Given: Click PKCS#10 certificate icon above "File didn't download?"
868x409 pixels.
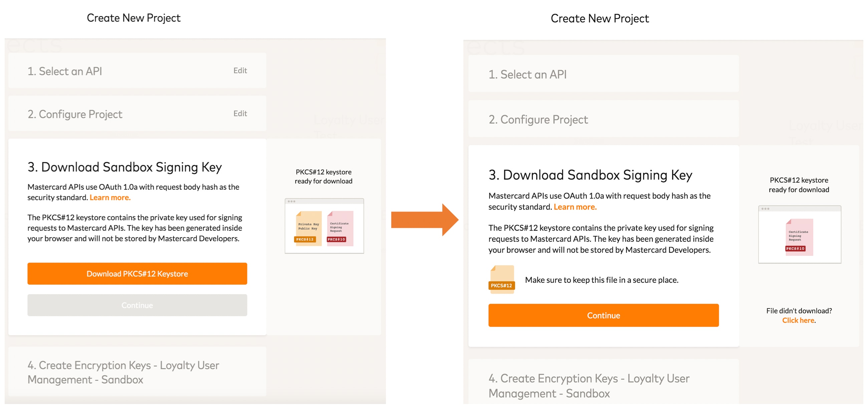Looking at the screenshot, I should (x=799, y=237).
